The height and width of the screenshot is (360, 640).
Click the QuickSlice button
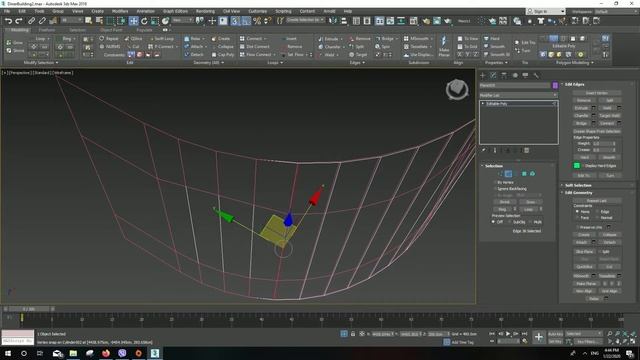(584, 267)
